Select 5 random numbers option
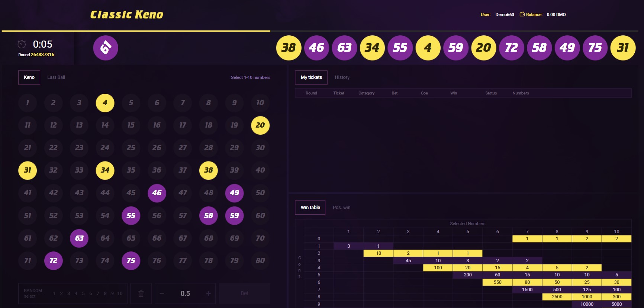 (83, 293)
